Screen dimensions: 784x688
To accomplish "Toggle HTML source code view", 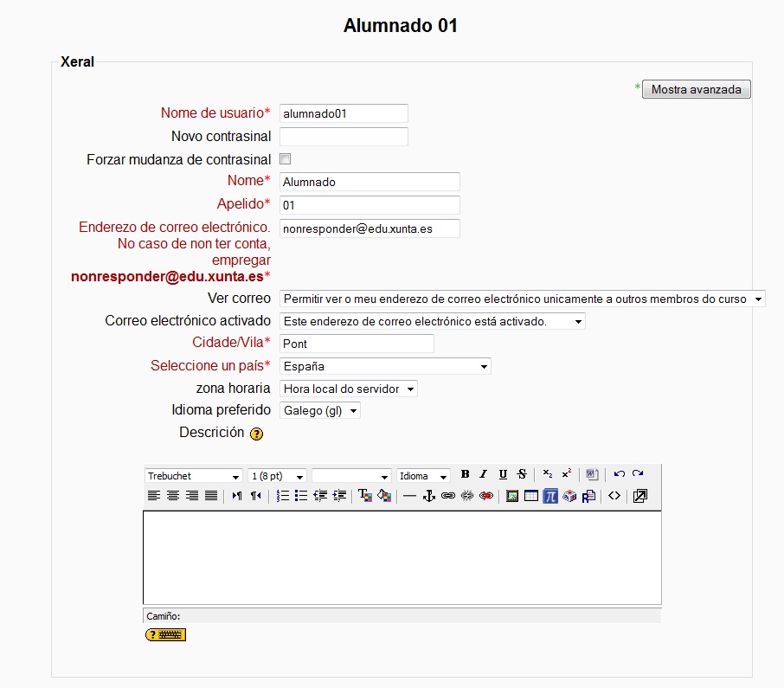I will click(x=614, y=496).
